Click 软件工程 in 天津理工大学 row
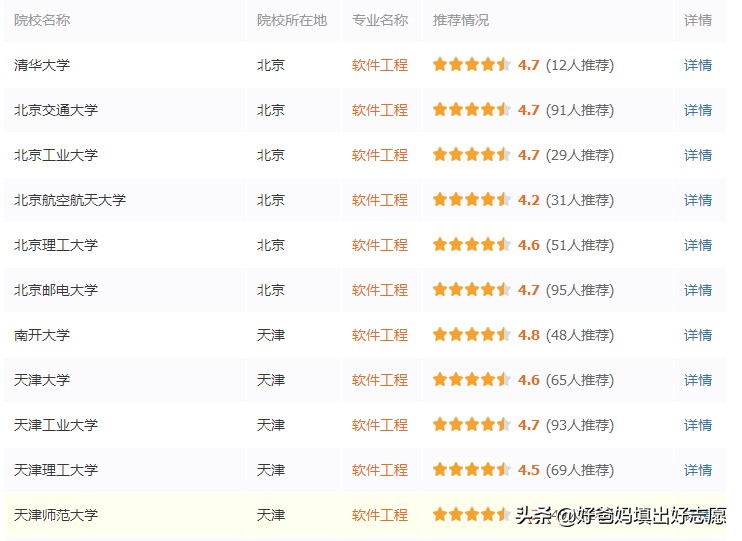Image resolution: width=742 pixels, height=541 pixels. click(380, 470)
